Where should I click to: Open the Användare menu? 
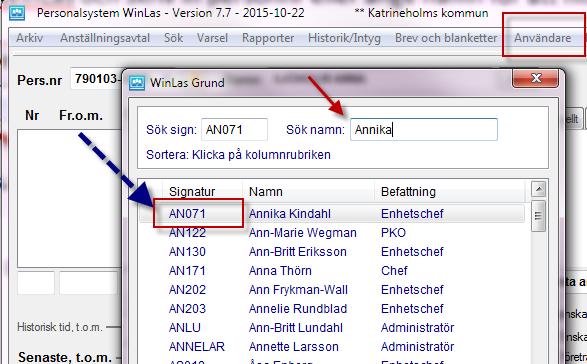pos(542,38)
